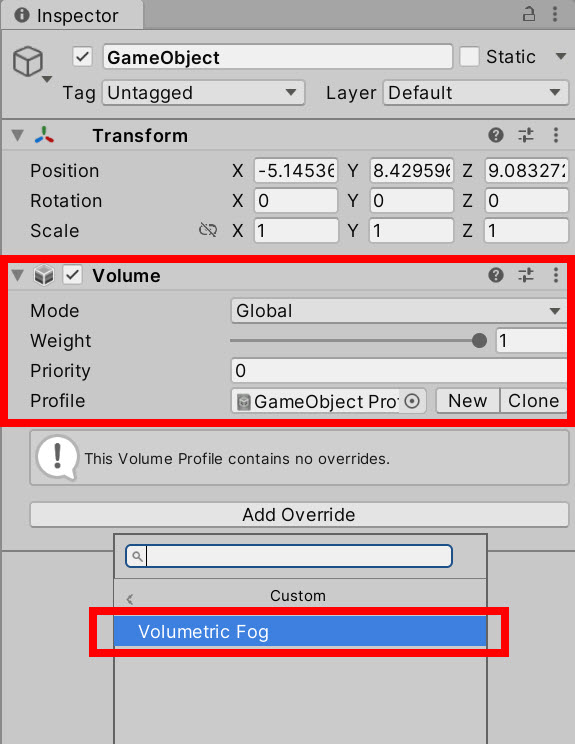Toggle the GameObject active checkbox
The height and width of the screenshot is (744, 575).
tap(82, 57)
